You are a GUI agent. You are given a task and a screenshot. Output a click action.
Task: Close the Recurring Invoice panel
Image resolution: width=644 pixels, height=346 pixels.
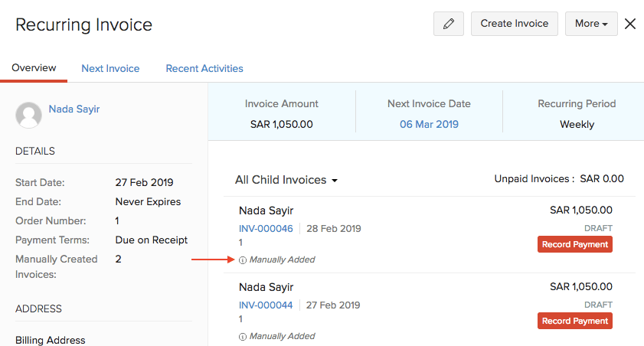[630, 24]
